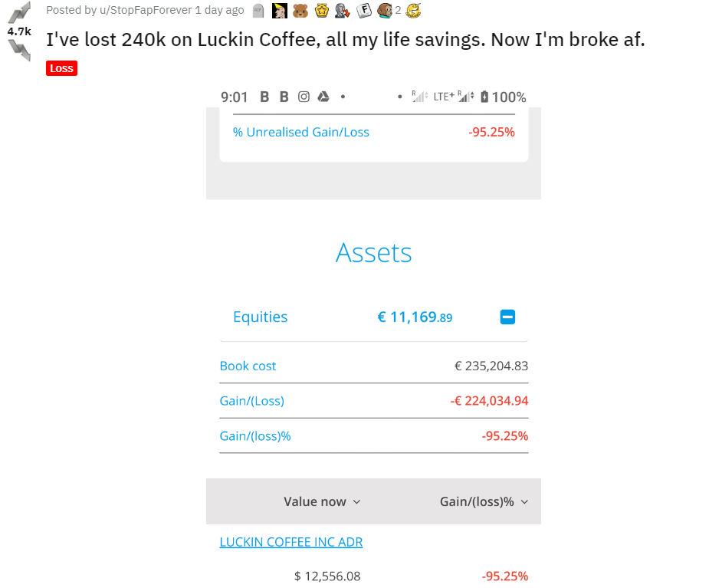Click the 1 day ago timestamp
Image resolution: width=709 pixels, height=588 pixels.
pyautogui.click(x=220, y=10)
